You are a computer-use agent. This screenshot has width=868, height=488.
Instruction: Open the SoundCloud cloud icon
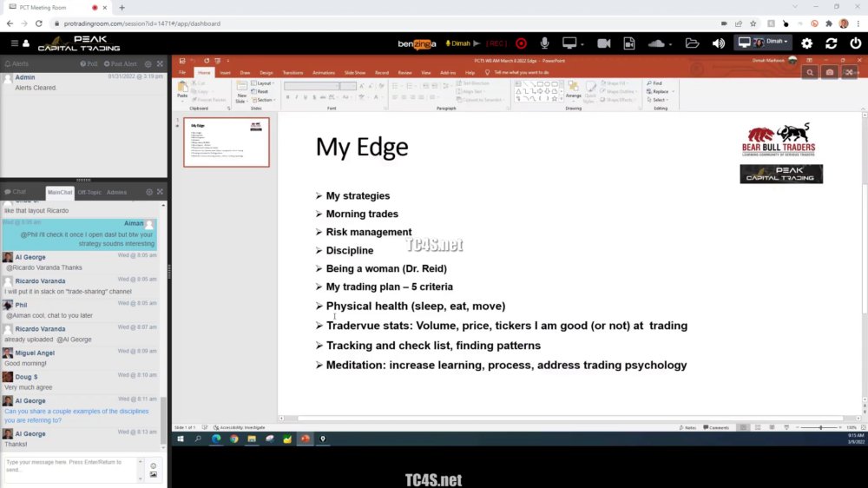[x=656, y=43]
